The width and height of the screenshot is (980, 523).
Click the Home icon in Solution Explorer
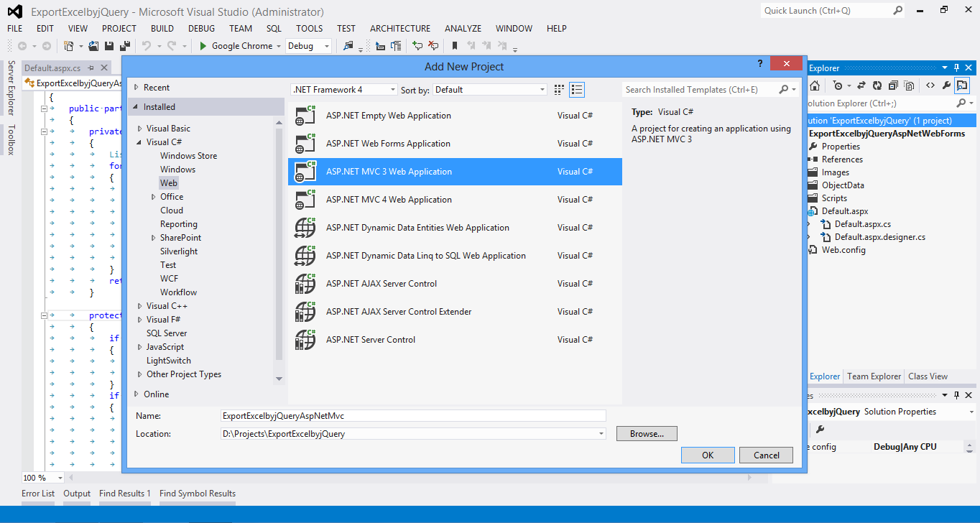click(815, 85)
